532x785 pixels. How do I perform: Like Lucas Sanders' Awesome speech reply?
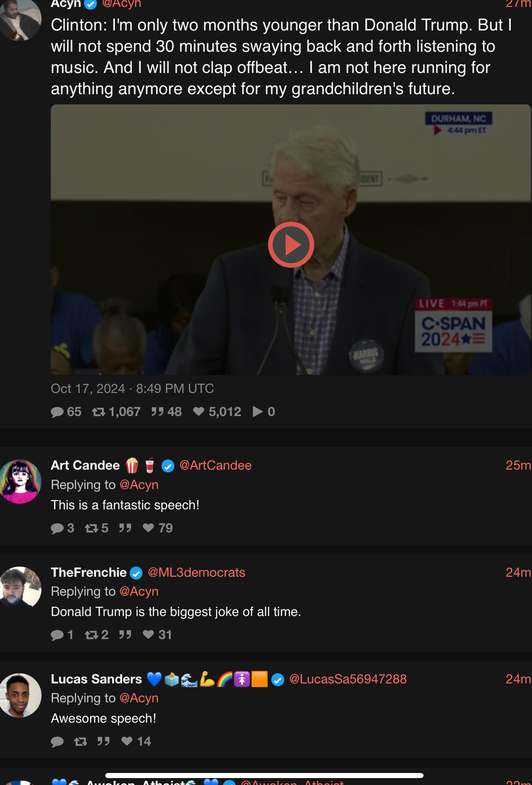pos(136,742)
